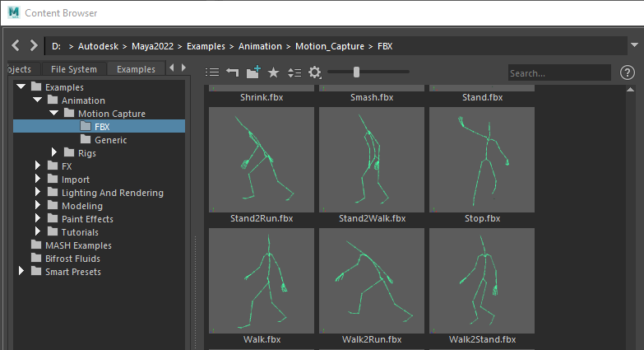644x350 pixels.
Task: Click the Maya logo in title bar
Action: [13, 12]
